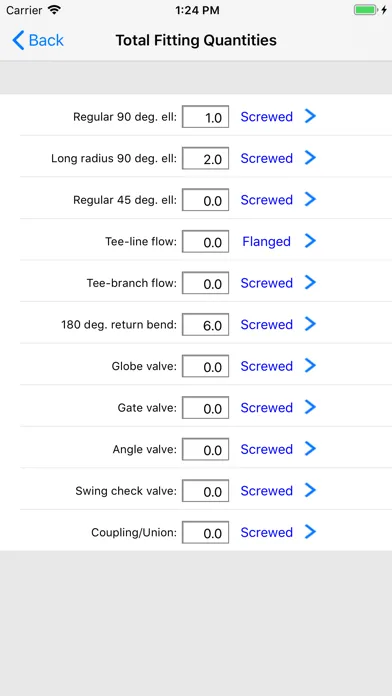This screenshot has height=696, width=392.
Task: Tap chevron arrow for Swing check valve
Action: (x=310, y=490)
